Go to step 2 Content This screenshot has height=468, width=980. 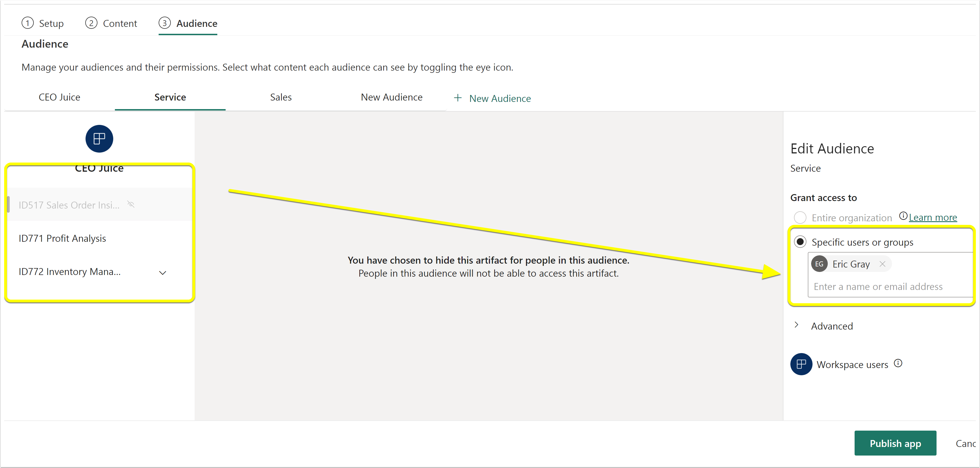click(111, 23)
